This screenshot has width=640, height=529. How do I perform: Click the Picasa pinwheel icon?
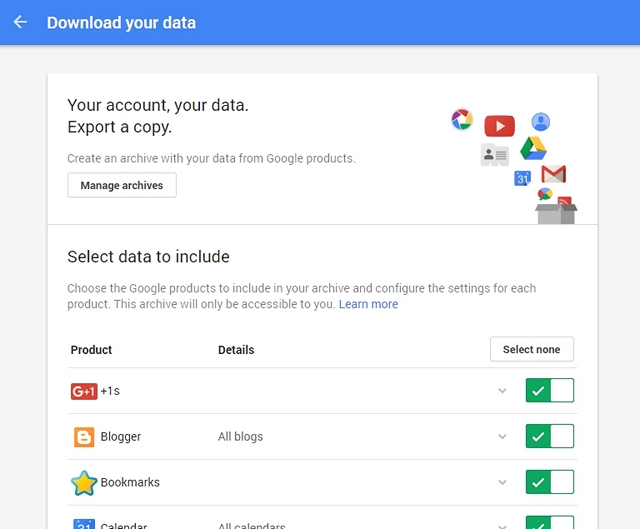[x=462, y=120]
